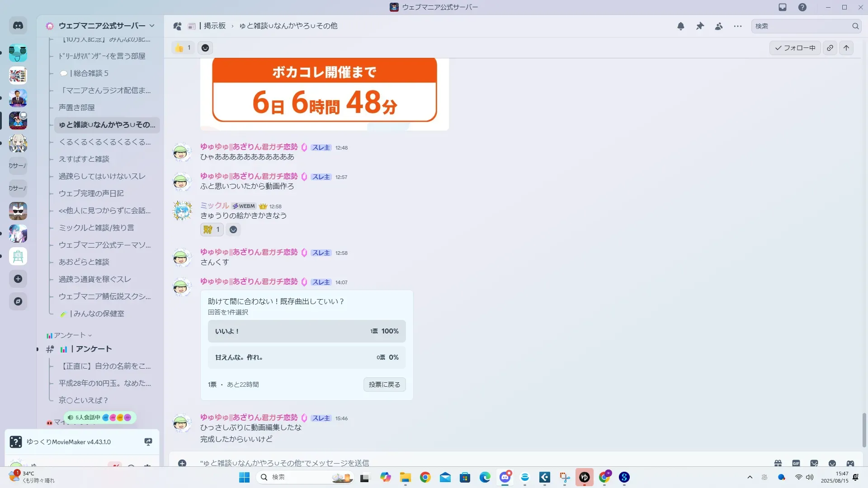Open notification settings bell icon
Viewport: 868px width, 488px height.
click(680, 26)
